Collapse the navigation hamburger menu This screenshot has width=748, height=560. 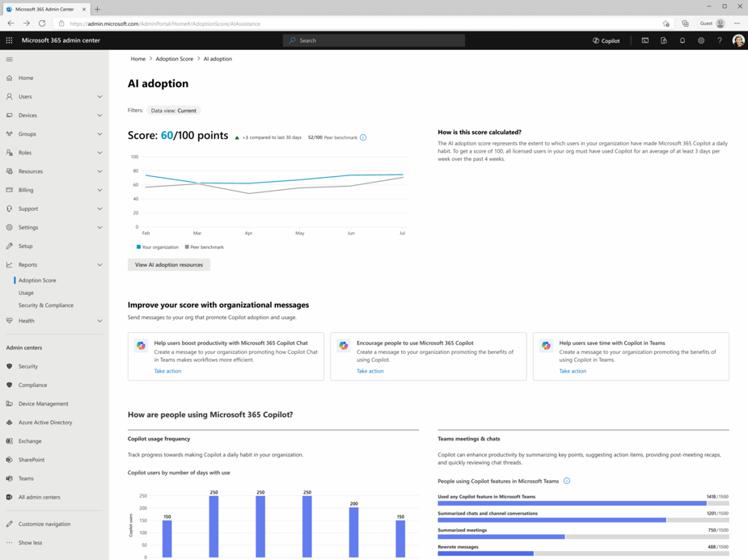[9, 59]
